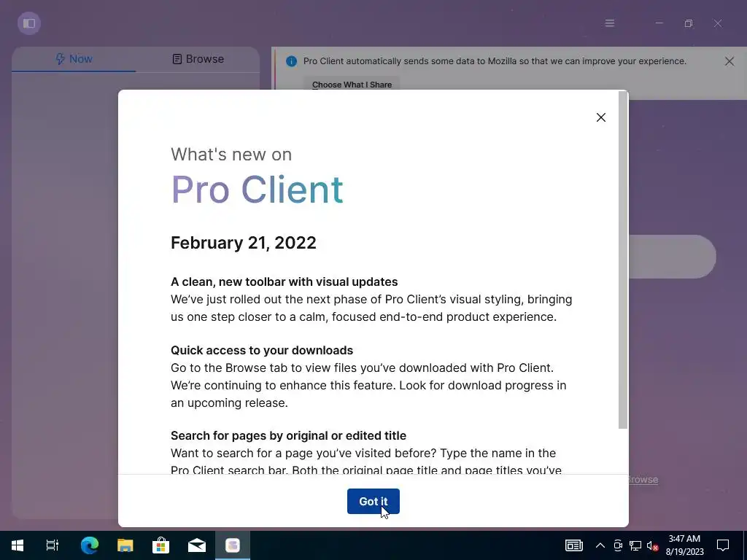Click 'Search for pages by original' heading
The height and width of the screenshot is (560, 747).
pyautogui.click(x=288, y=436)
